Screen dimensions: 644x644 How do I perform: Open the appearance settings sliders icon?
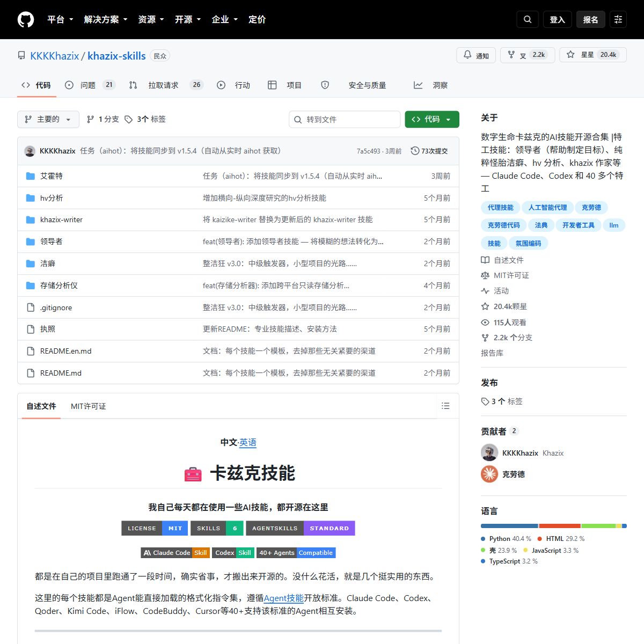click(618, 19)
